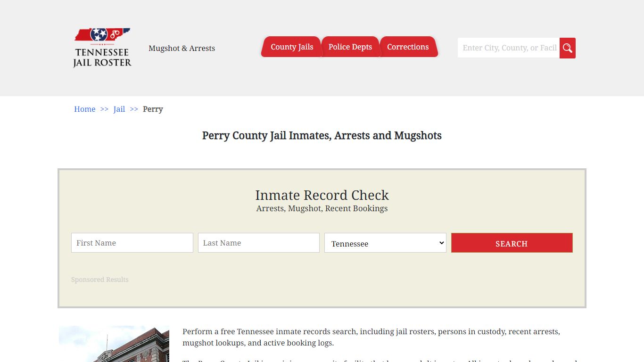Click the First Name field
The height and width of the screenshot is (362, 644).
132,243
